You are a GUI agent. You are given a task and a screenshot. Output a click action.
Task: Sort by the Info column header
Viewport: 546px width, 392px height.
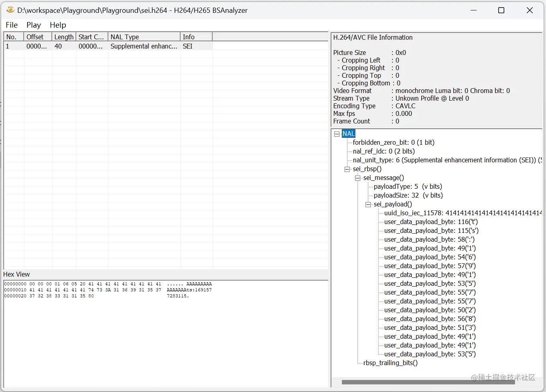[197, 37]
